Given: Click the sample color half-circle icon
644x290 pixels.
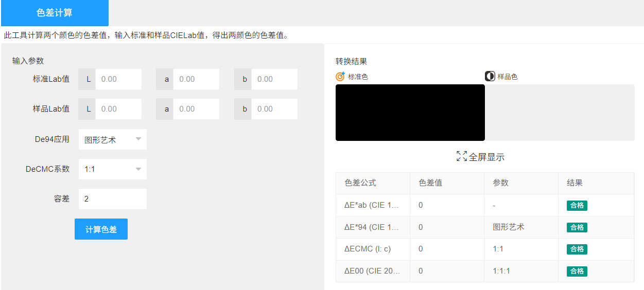Looking at the screenshot, I should [490, 77].
